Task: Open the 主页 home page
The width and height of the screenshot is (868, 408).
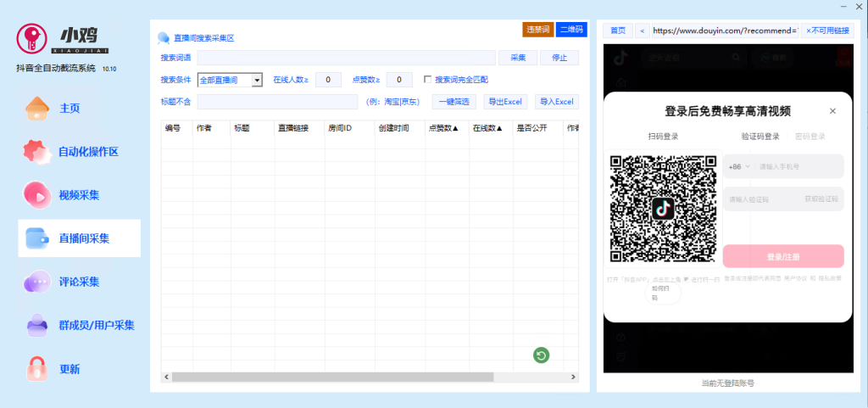Action: coord(70,108)
